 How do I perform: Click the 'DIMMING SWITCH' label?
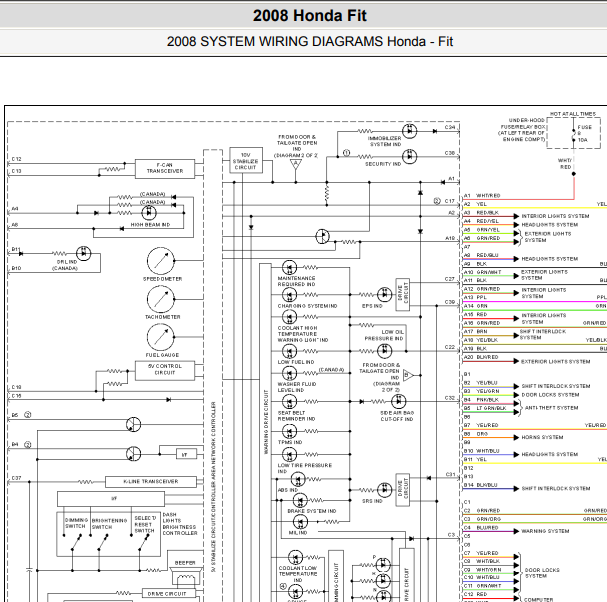76,523
